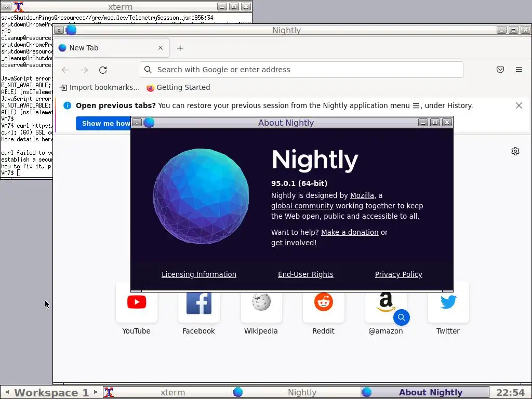Minimize the xterm window
Viewport: 532px width, 399px height.
pyautogui.click(x=222, y=6)
